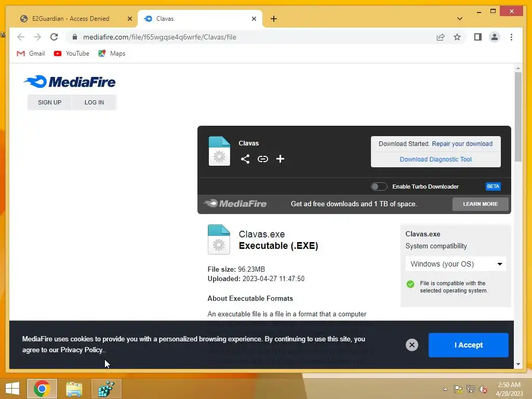532x399 pixels.
Task: Click the 'Executable (.EXE)' heading
Action: click(x=278, y=246)
